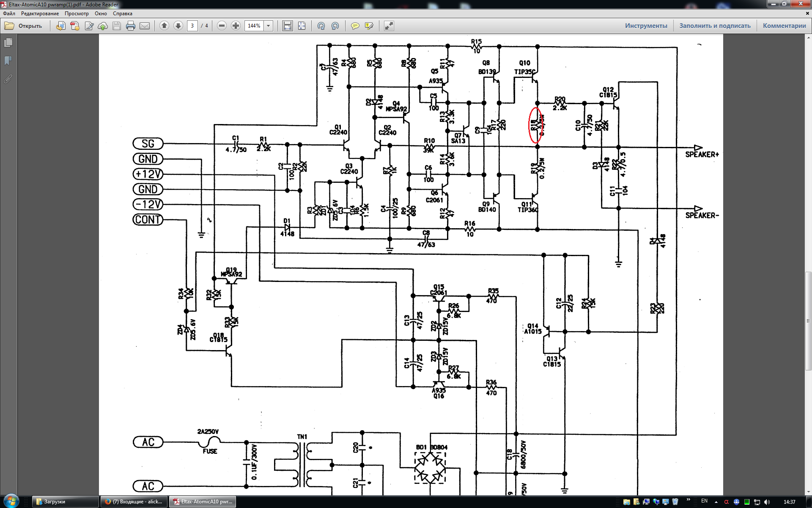Screen dimensions: 812x508
Task: Expand the attachments paperclip panel
Action: (x=8, y=79)
